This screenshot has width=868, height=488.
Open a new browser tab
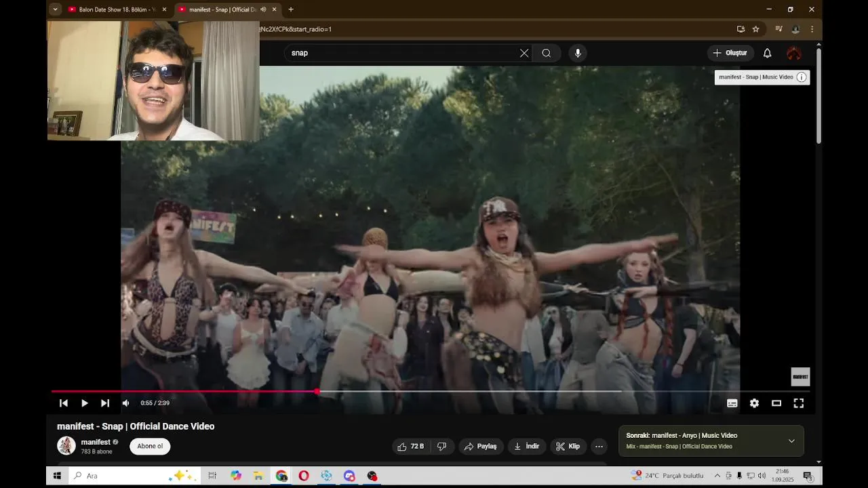click(291, 9)
